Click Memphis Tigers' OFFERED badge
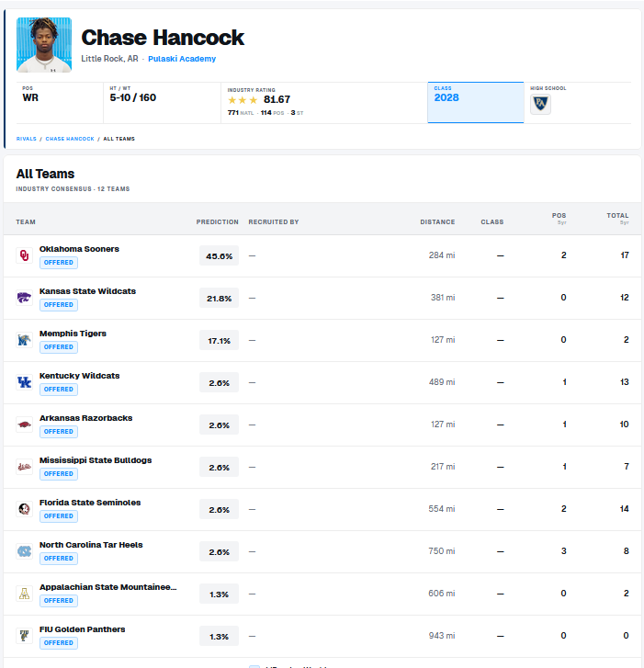 pos(59,346)
